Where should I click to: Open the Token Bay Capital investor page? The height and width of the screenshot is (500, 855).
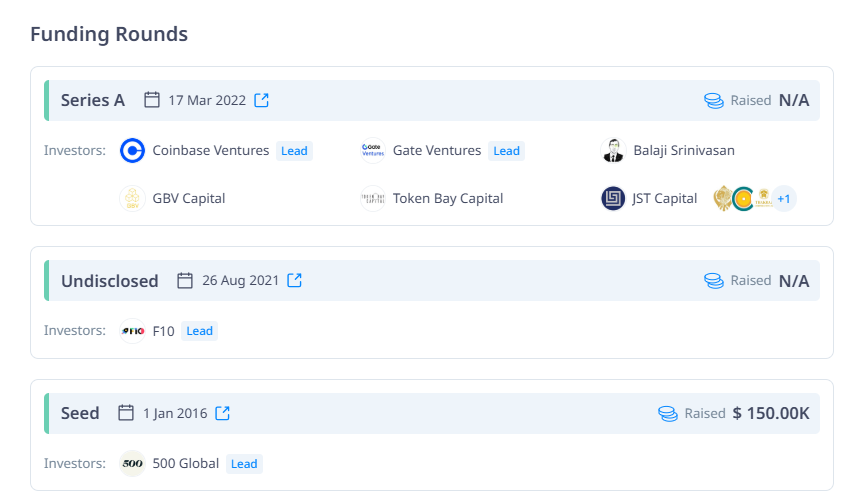tap(448, 198)
